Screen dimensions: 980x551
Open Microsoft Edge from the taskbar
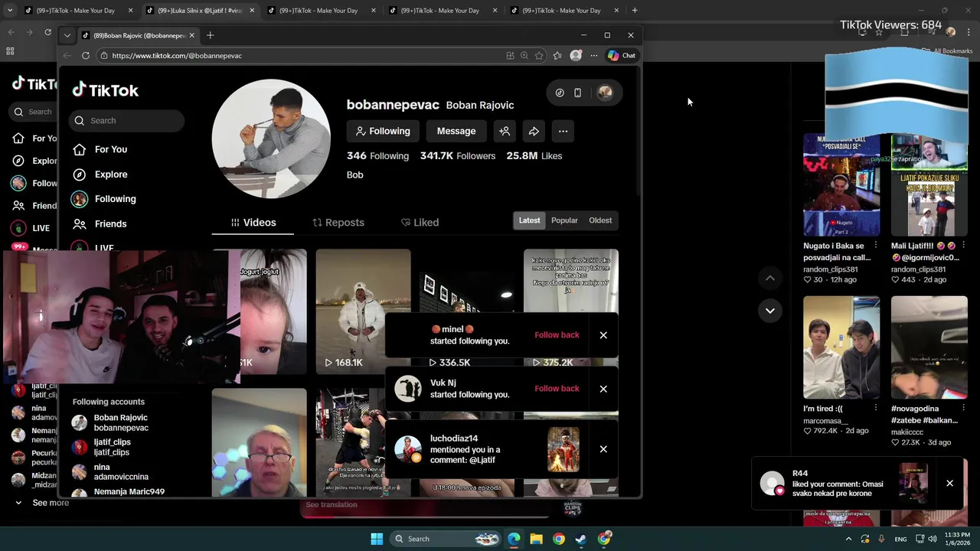tap(514, 539)
